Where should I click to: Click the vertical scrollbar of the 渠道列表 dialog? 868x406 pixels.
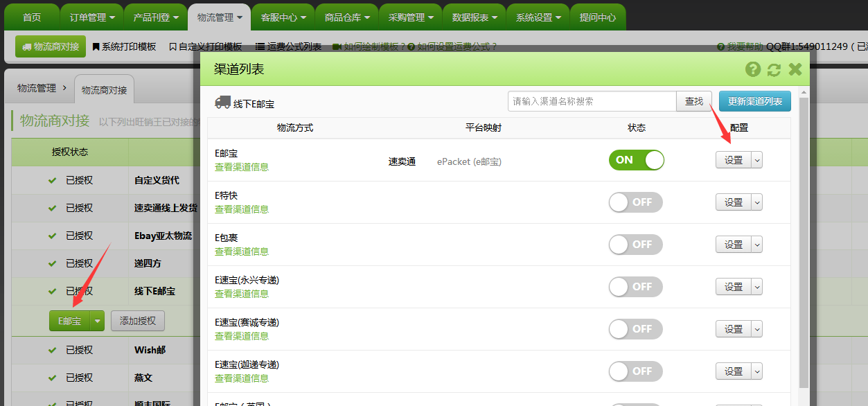tap(804, 242)
